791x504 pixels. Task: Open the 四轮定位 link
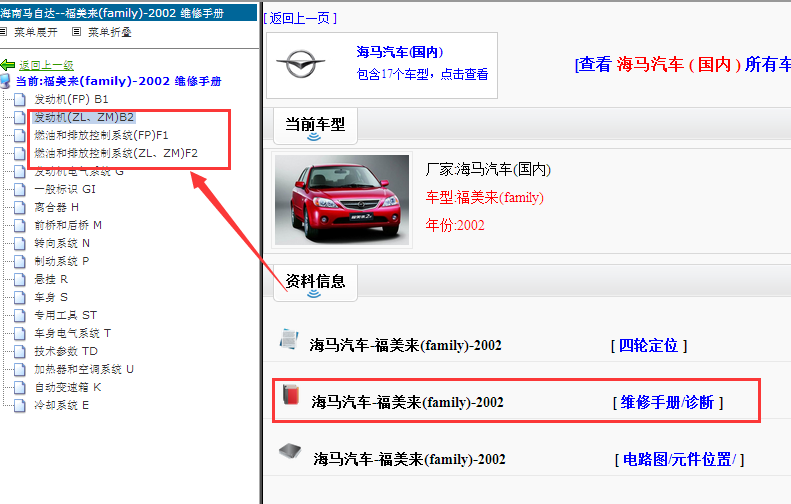click(649, 346)
